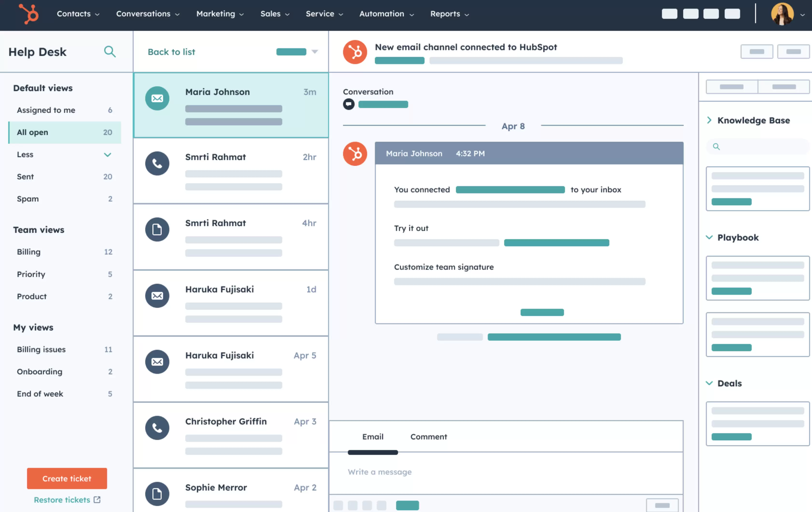
Task: Expand the Knowledge Base panel
Action: (709, 120)
